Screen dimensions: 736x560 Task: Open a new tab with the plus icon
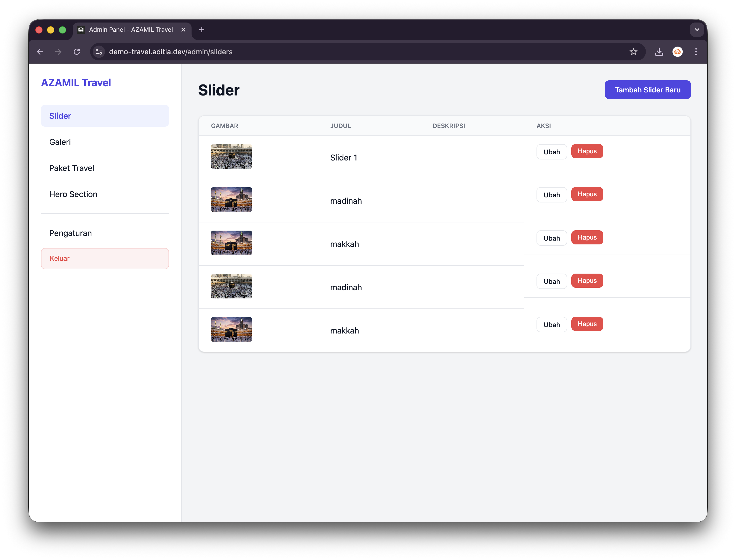coord(202,30)
